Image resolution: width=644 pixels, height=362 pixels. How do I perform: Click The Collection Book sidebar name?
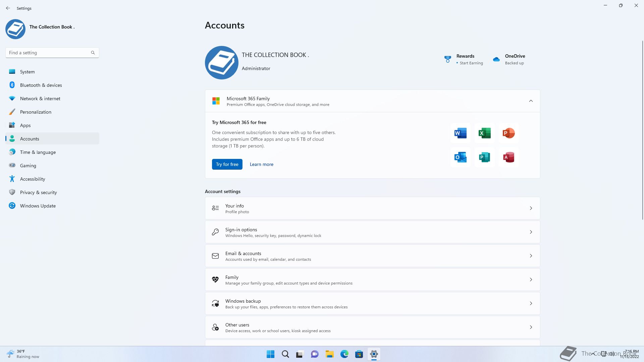point(52,27)
